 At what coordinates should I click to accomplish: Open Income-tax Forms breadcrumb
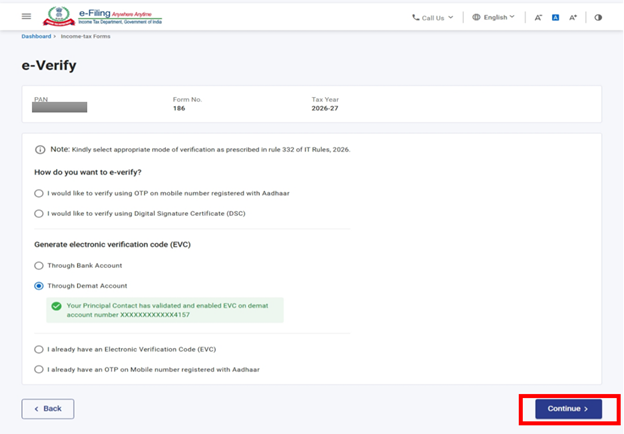84,36
